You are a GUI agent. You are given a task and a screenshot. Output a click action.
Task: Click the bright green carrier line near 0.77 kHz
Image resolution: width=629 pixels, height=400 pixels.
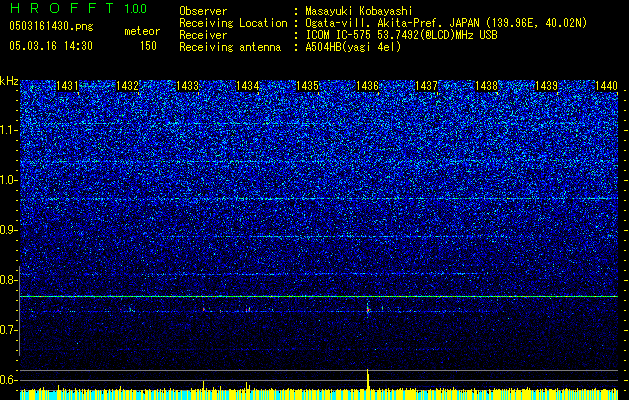319,296
